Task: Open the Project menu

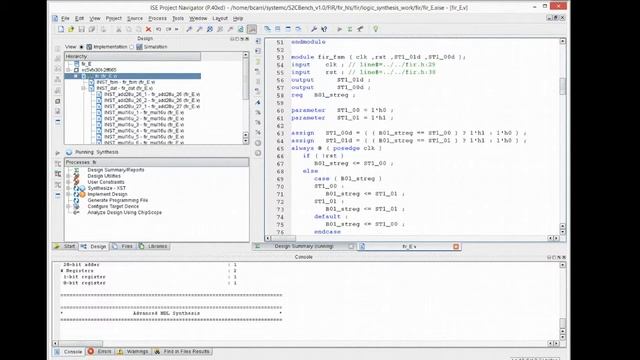Action: (x=113, y=18)
